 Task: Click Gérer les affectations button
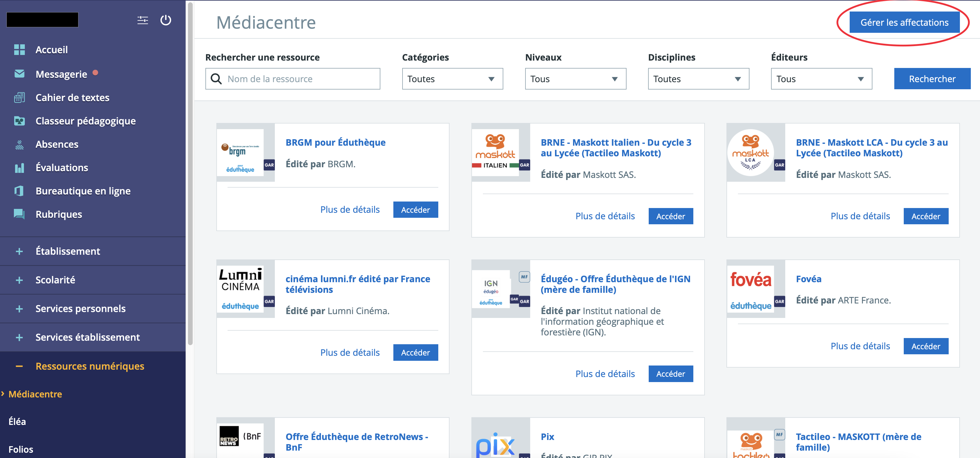[904, 22]
